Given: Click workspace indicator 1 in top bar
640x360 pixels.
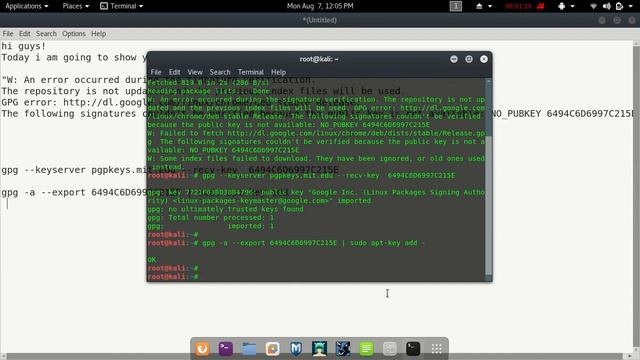Looking at the screenshot, I should point(456,6).
